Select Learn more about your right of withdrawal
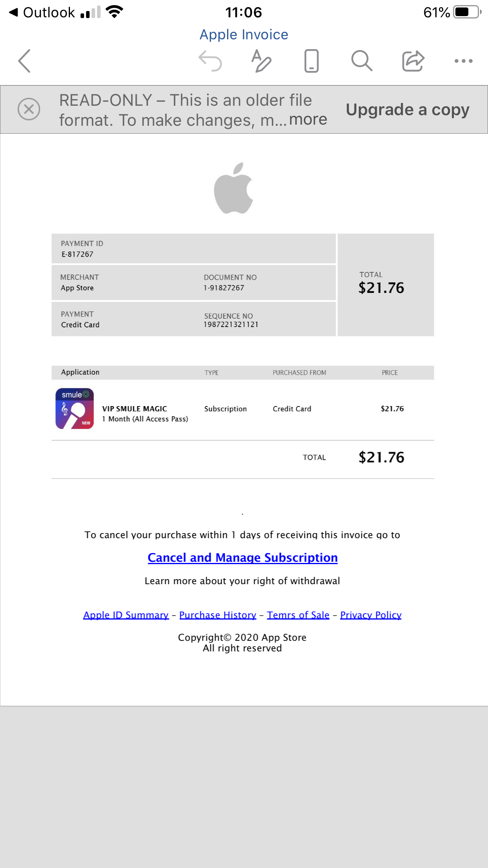488x868 pixels. [242, 581]
